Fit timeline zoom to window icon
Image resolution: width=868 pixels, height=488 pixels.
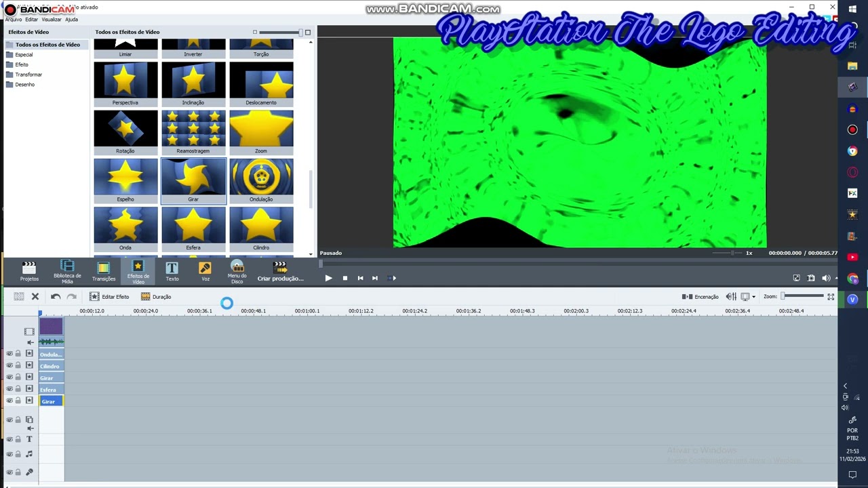[831, 297]
